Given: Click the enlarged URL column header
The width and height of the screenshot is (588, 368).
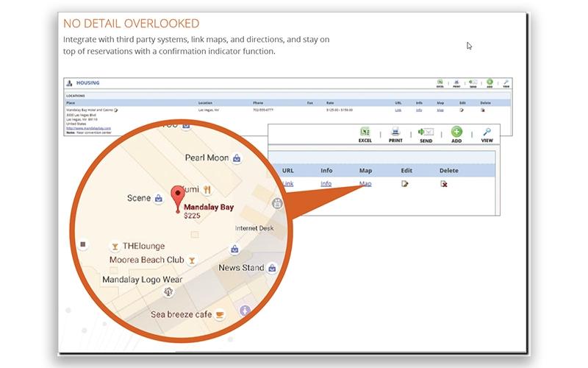Looking at the screenshot, I should pyautogui.click(x=288, y=171).
